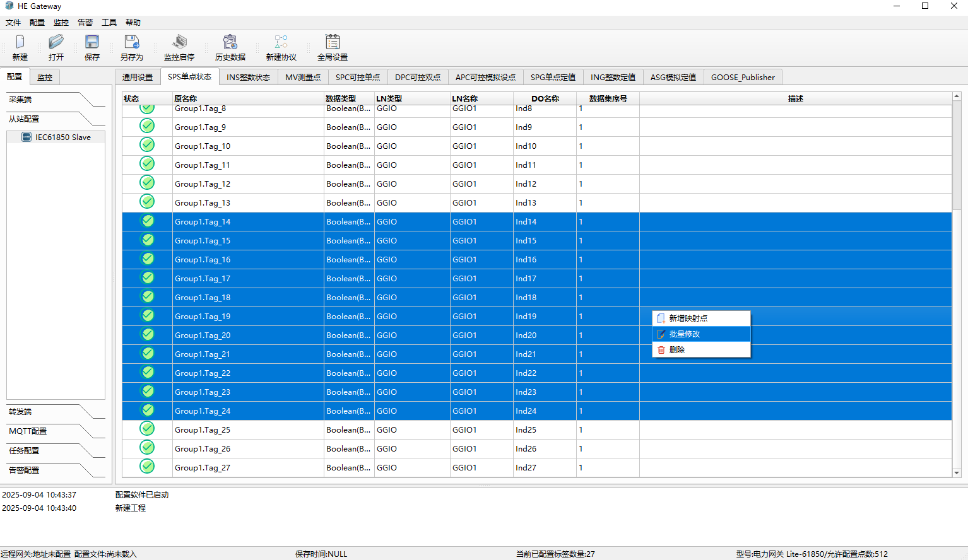968x560 pixels.
Task: Select the IEC61850 Slave tree node
Action: pos(62,137)
